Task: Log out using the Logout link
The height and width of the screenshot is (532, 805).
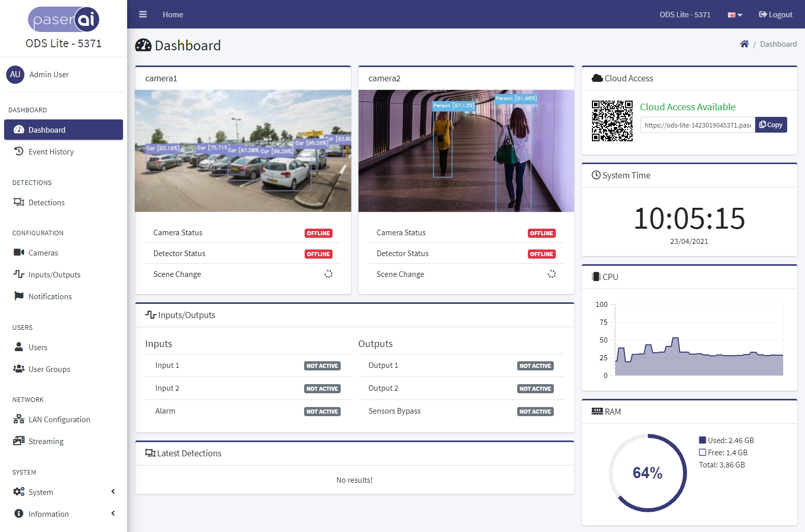Action: click(x=776, y=15)
